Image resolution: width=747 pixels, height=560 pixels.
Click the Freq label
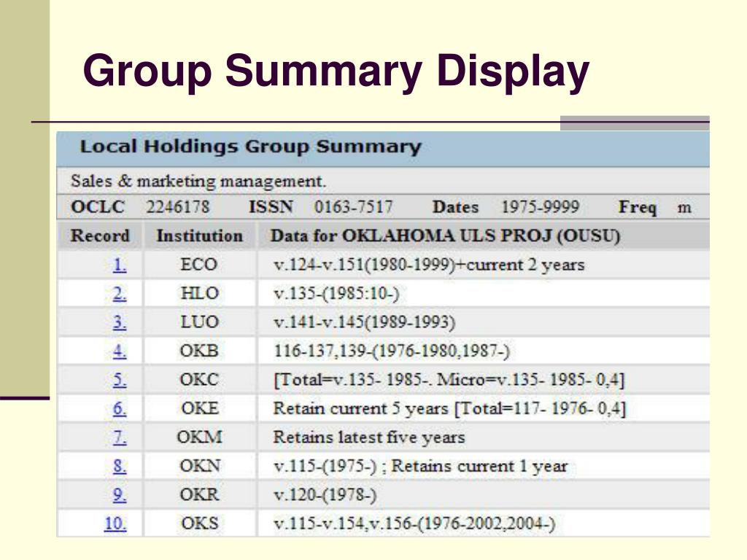tap(638, 208)
